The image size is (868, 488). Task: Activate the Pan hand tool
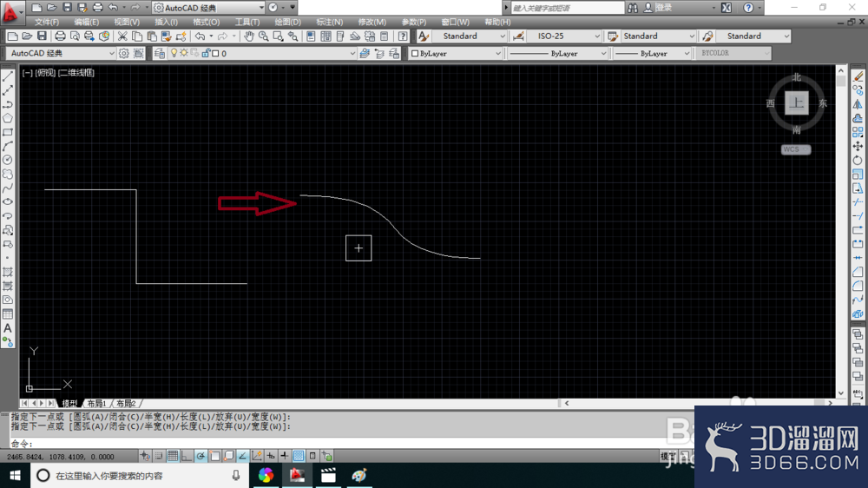click(249, 36)
